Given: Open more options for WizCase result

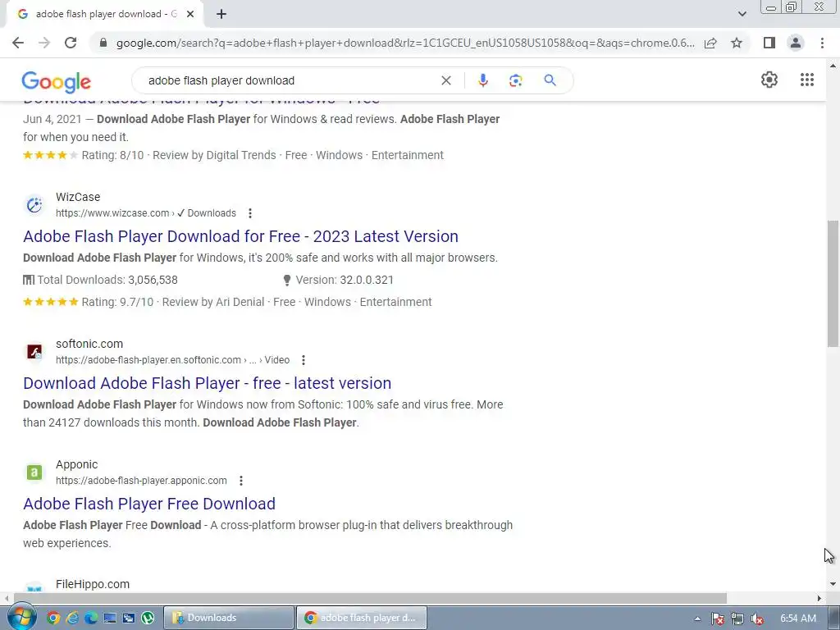Looking at the screenshot, I should tap(249, 213).
